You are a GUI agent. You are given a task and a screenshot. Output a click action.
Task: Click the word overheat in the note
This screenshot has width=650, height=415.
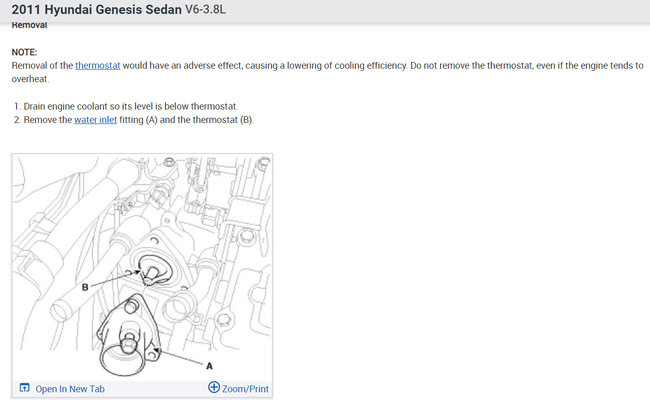[29, 79]
